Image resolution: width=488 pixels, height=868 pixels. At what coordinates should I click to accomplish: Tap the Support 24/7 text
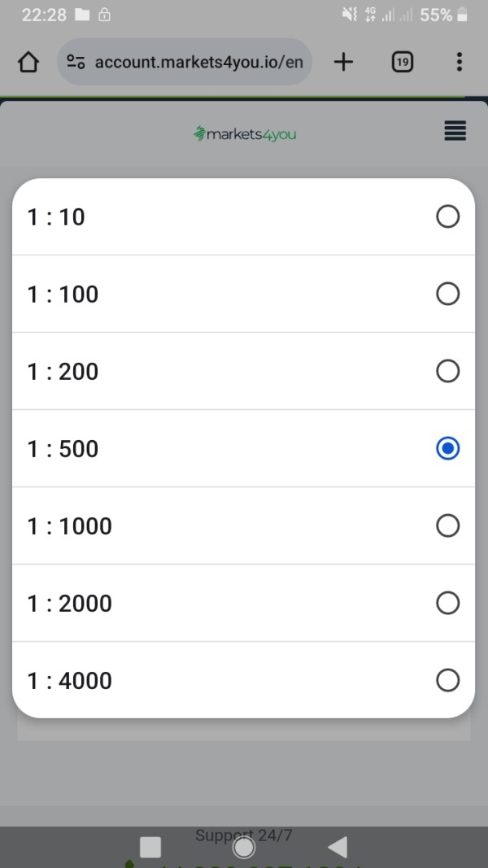(243, 835)
